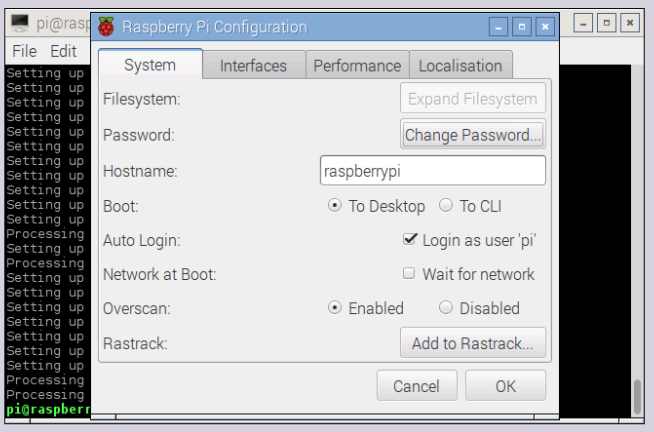Close the terminal window behind
This screenshot has height=432, width=654.
click(x=630, y=23)
